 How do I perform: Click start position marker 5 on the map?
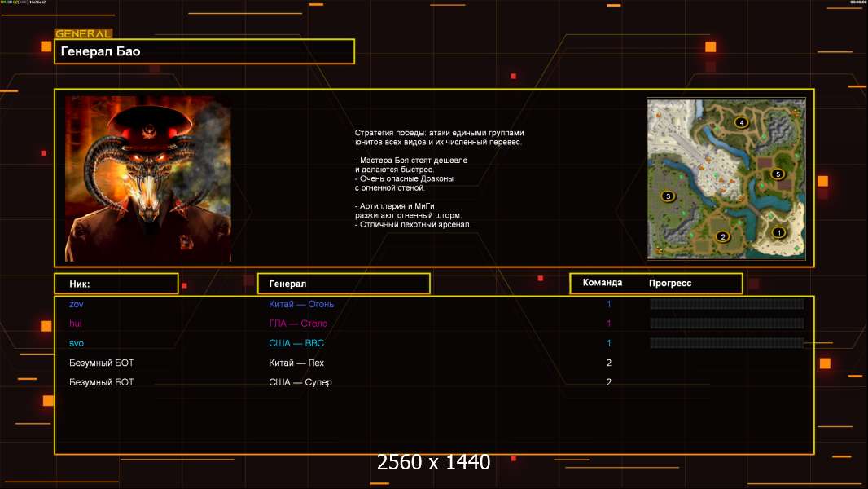778,174
